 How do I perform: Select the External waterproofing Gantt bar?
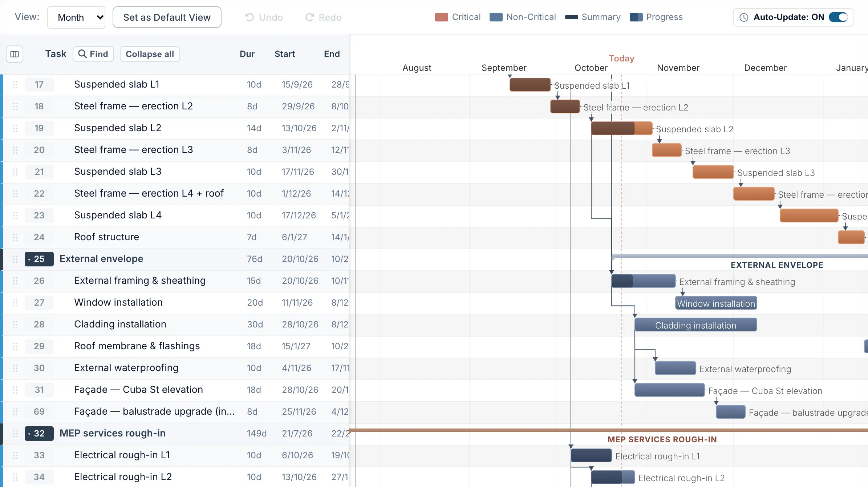point(675,368)
